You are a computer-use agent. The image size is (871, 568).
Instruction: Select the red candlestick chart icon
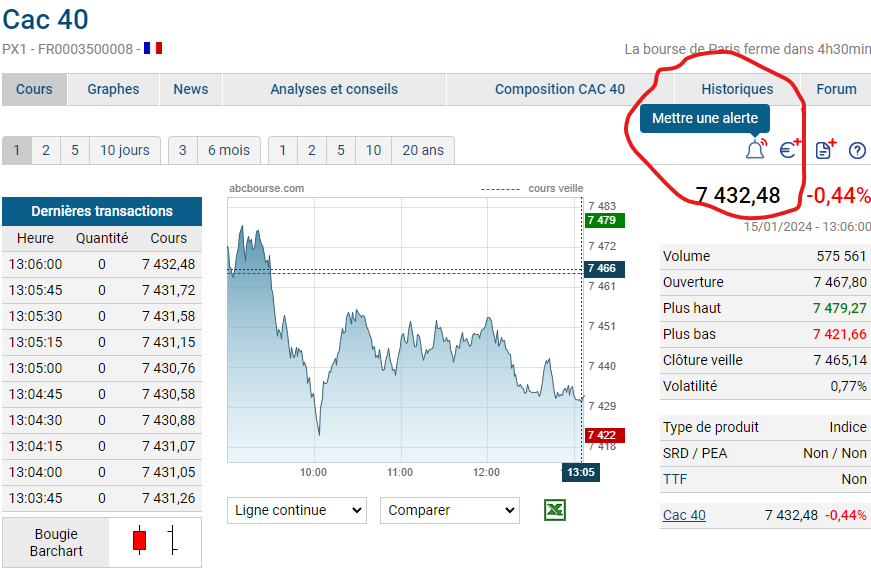point(139,540)
